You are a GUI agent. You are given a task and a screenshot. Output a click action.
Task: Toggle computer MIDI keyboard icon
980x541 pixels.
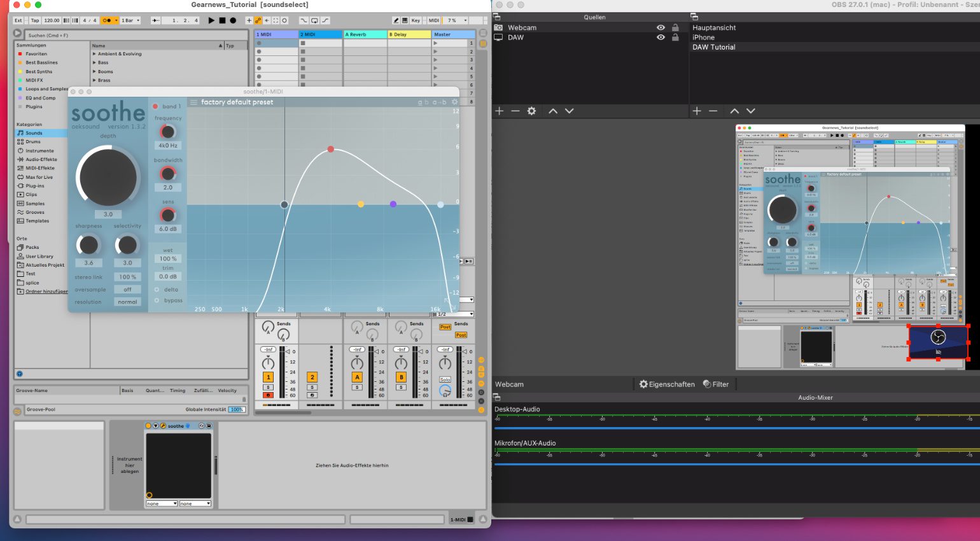click(x=405, y=20)
